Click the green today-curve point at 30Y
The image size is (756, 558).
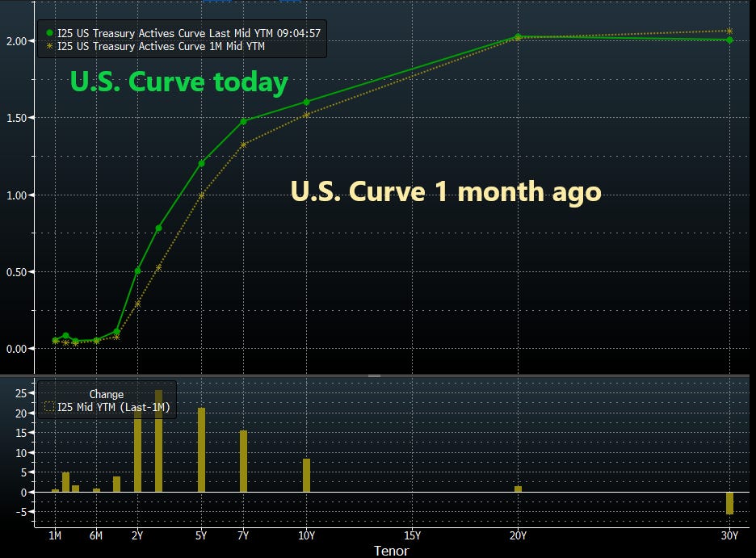(x=729, y=40)
